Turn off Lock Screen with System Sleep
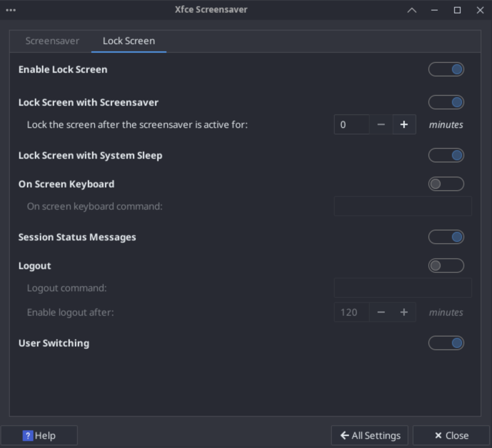This screenshot has height=448, width=492. pyautogui.click(x=446, y=155)
